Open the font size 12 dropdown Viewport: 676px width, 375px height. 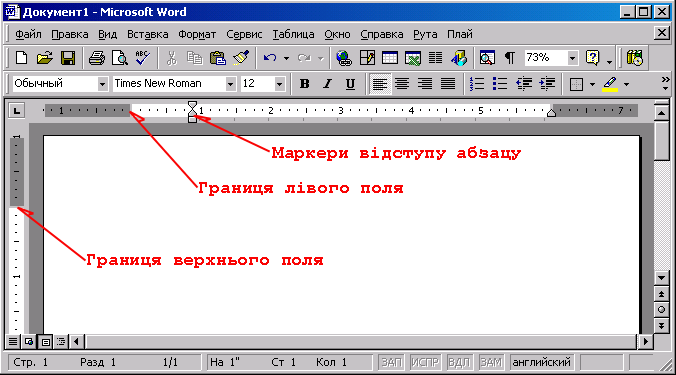click(279, 84)
